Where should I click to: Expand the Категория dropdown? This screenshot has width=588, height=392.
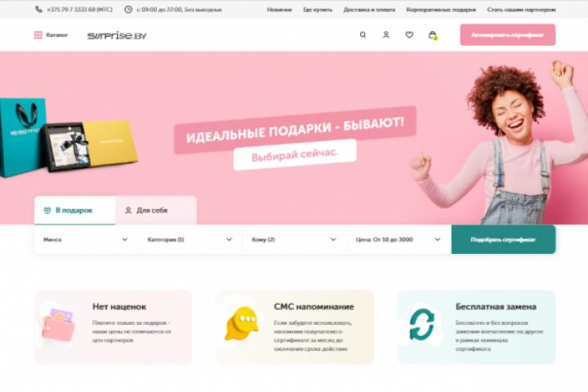189,239
